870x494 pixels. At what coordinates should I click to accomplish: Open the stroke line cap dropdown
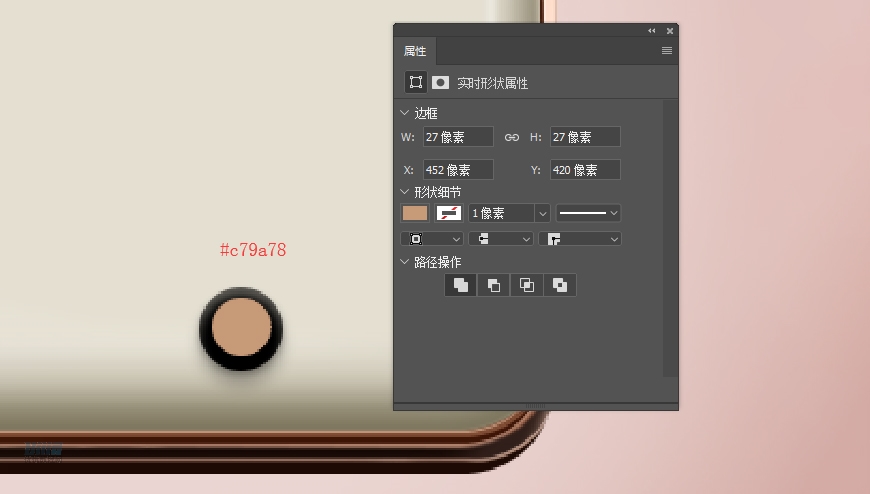pos(500,239)
